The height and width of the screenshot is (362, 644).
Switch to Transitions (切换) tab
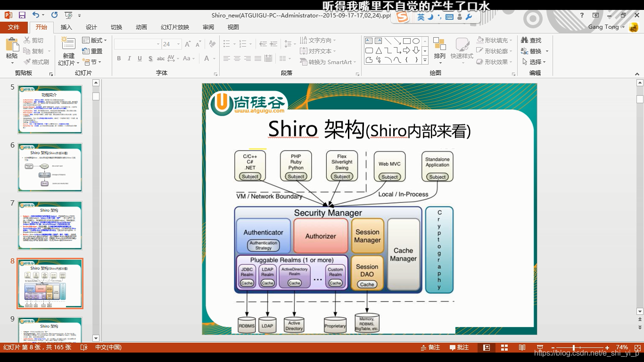pyautogui.click(x=116, y=27)
